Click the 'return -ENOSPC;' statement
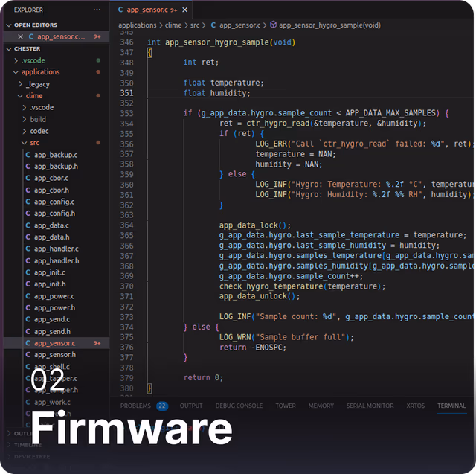476x474 pixels. 253,348
